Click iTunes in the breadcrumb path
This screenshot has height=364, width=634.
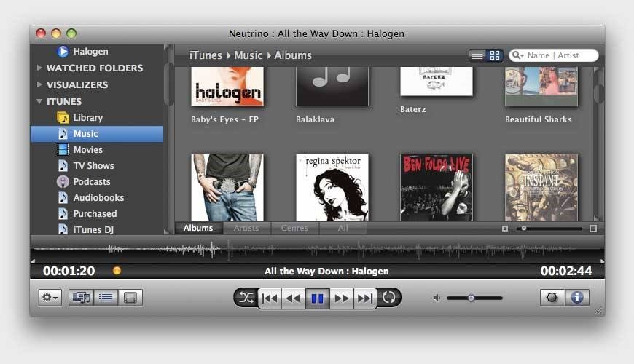206,55
